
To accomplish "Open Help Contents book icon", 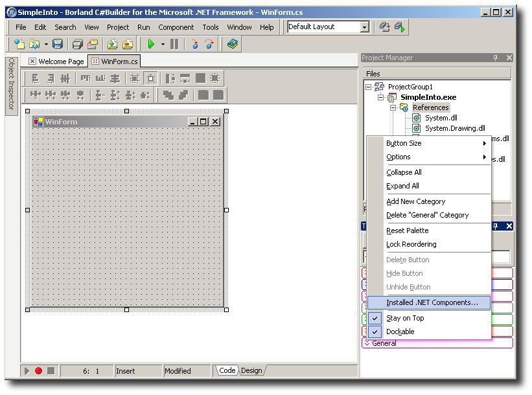I will [x=233, y=44].
